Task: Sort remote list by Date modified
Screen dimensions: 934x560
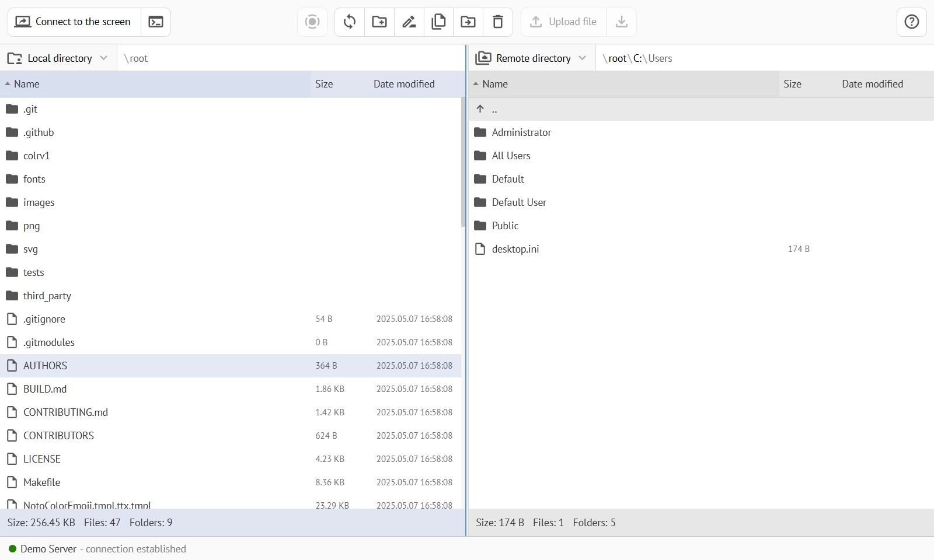Action: tap(872, 84)
